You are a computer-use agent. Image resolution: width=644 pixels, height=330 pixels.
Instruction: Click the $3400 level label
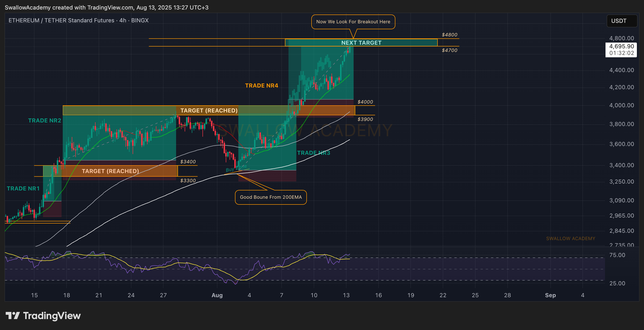point(188,162)
